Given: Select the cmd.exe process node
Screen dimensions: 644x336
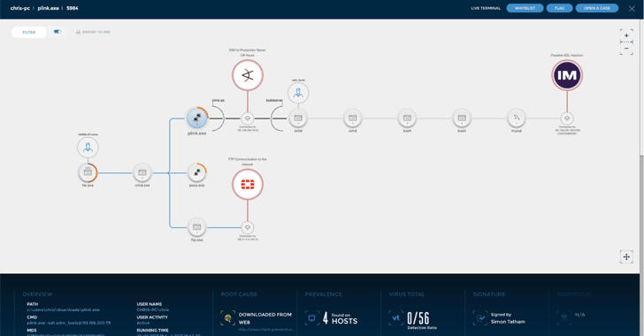Looking at the screenshot, I should click(142, 172).
